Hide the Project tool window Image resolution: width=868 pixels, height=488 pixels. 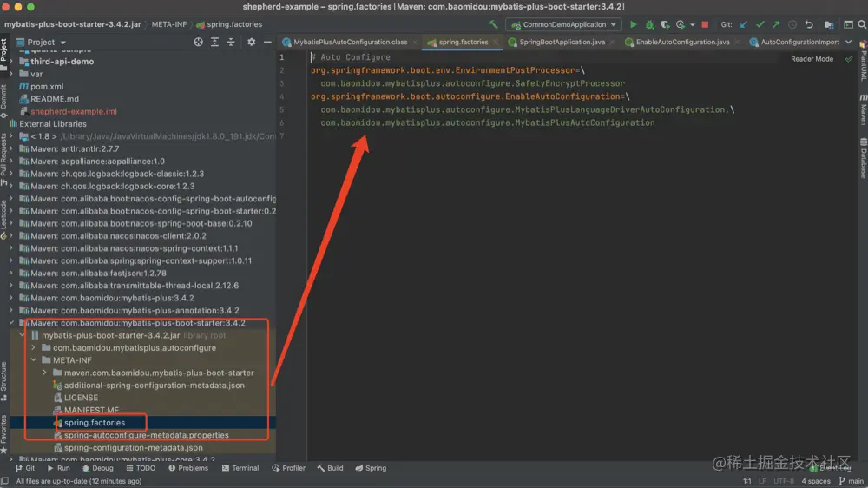pyautogui.click(x=267, y=42)
